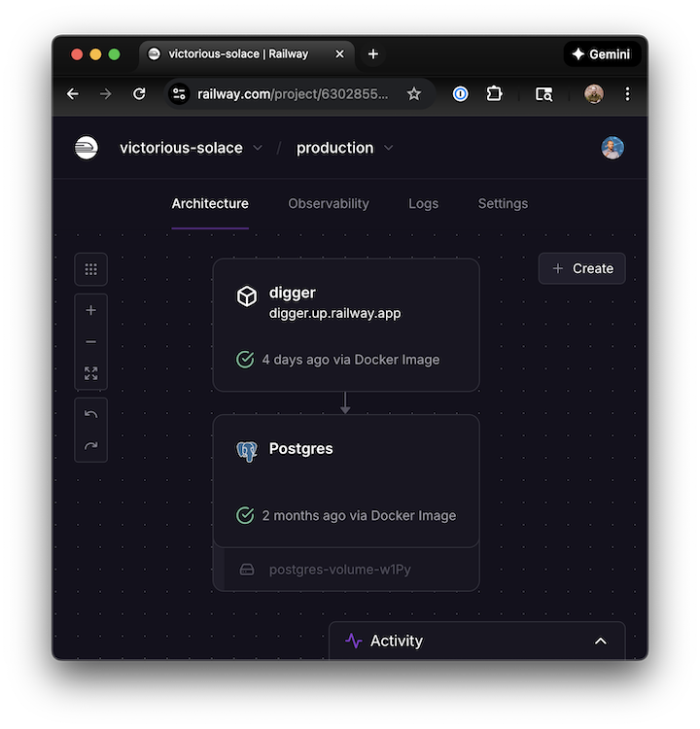Redo the canvas change
Viewport: 700px width, 729px height.
90,446
